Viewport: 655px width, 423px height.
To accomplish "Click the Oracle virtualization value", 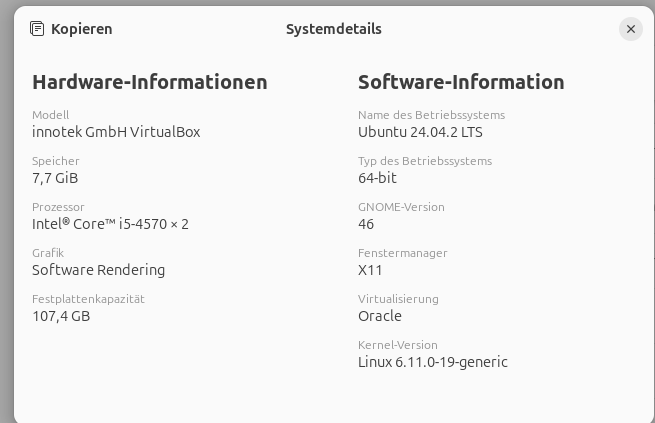I will pyautogui.click(x=380, y=316).
